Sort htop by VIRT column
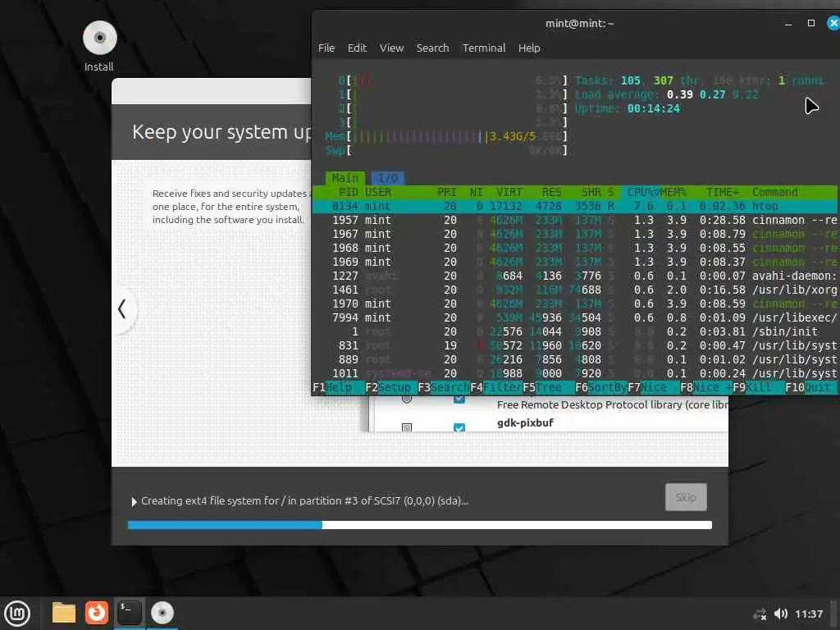840x630 pixels. tap(509, 192)
